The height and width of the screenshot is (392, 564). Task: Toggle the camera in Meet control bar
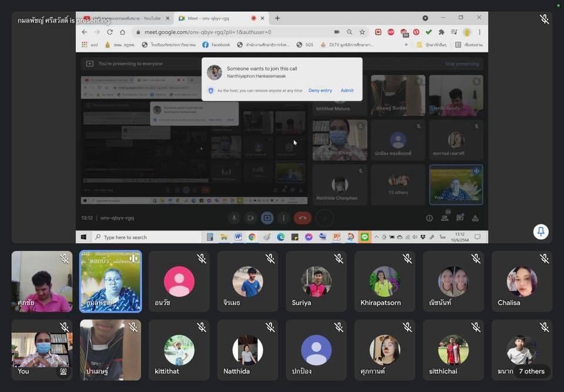(250, 218)
